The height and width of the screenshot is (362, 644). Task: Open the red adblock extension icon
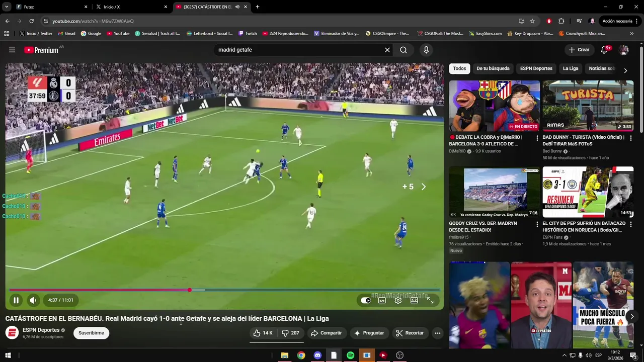[x=549, y=21]
